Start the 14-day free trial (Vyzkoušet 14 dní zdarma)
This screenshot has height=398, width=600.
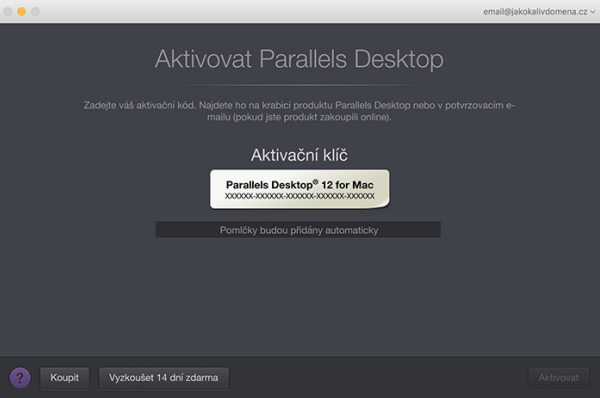pos(164,378)
